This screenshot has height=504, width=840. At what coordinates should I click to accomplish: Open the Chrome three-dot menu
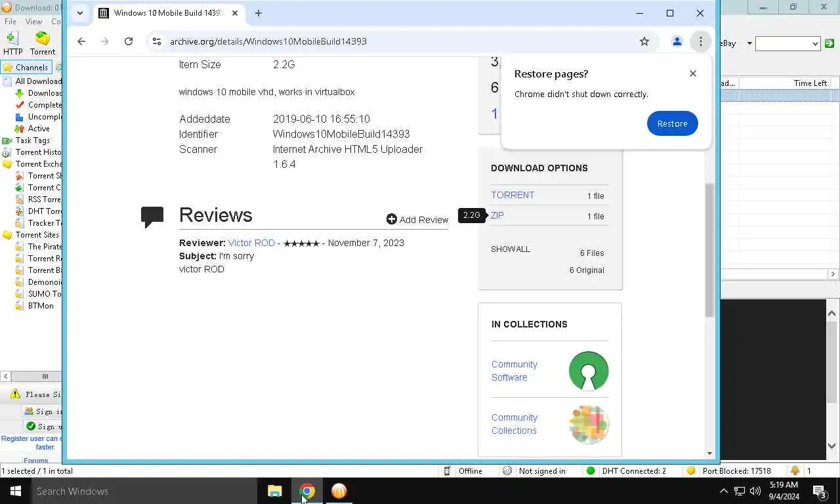(701, 41)
